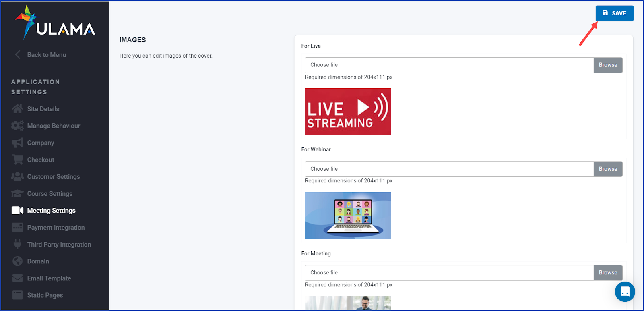Click the Meeting Settings video camera icon
The height and width of the screenshot is (311, 644).
pos(17,210)
